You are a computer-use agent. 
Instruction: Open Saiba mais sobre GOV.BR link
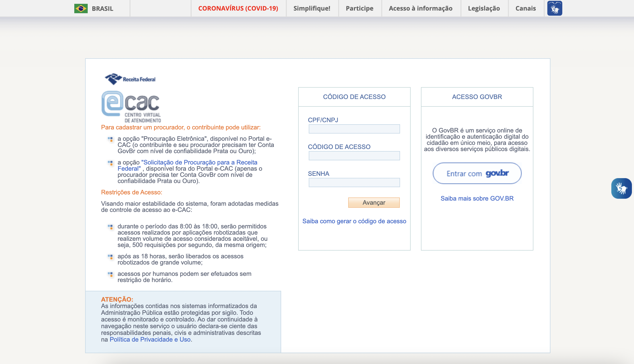477,198
